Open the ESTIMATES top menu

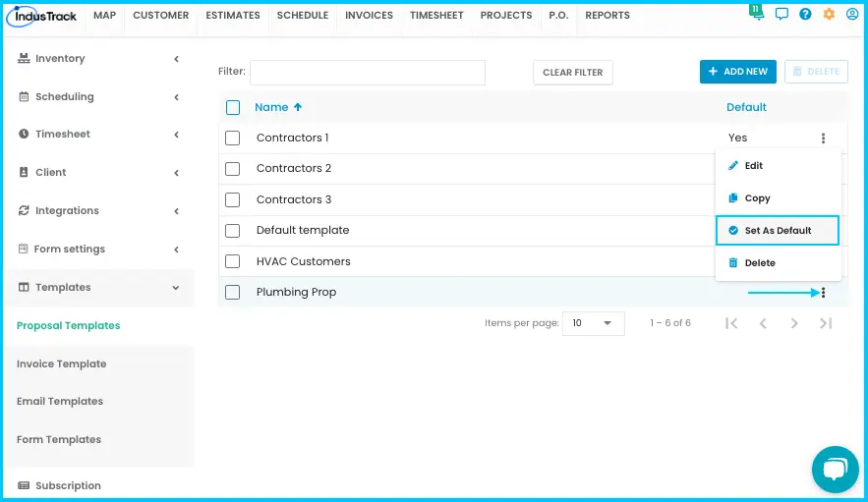click(233, 16)
